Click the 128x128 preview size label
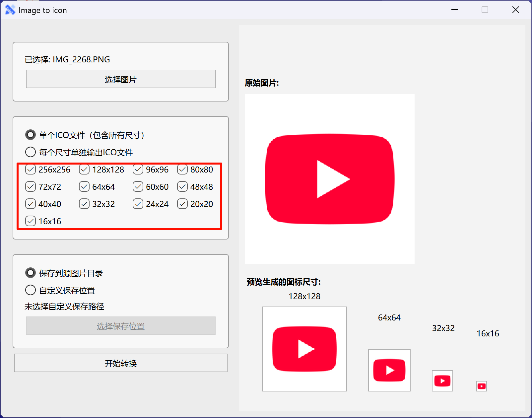 click(304, 296)
